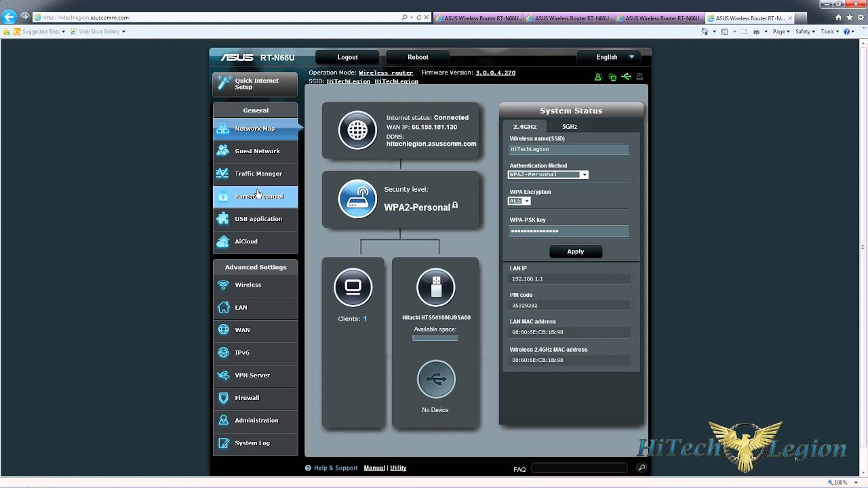Open the Safety menu in command bar

tap(805, 32)
